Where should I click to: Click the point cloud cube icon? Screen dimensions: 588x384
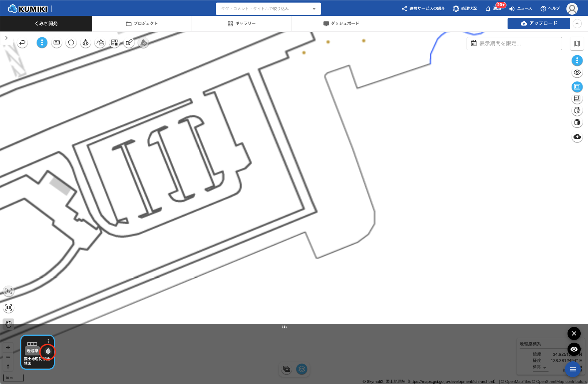click(x=577, y=111)
